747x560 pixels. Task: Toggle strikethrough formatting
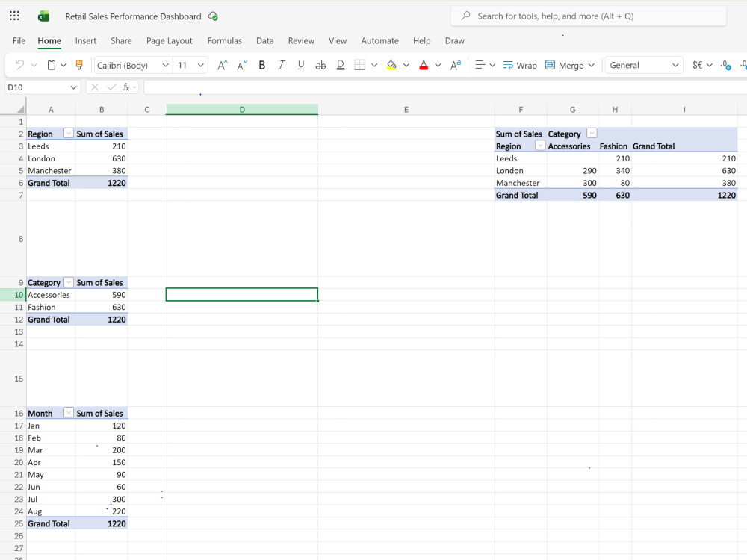tap(320, 65)
